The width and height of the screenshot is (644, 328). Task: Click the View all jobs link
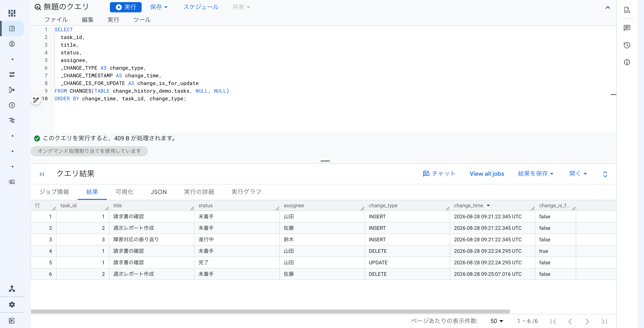[x=487, y=174]
